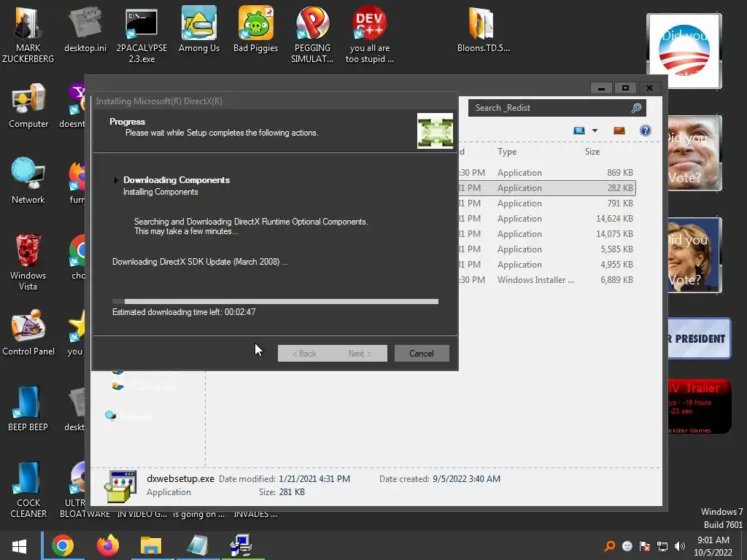This screenshot has width=747, height=560.
Task: Click the network tray icon
Action: pyautogui.click(x=662, y=546)
